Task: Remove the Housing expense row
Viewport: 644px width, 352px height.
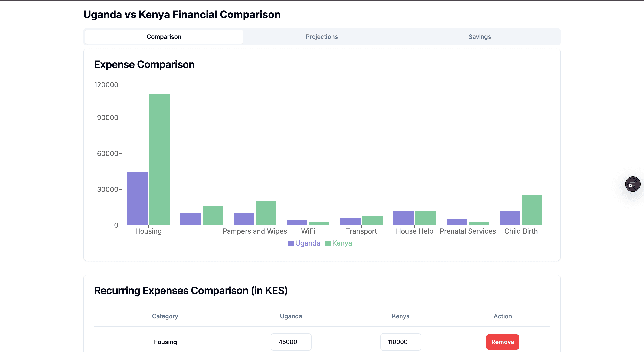Action: tap(503, 342)
